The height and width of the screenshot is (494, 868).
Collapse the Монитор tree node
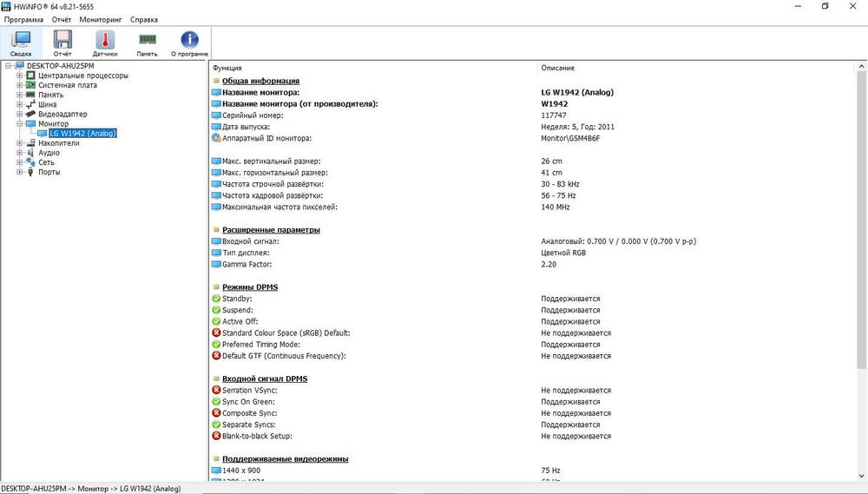pyautogui.click(x=19, y=123)
